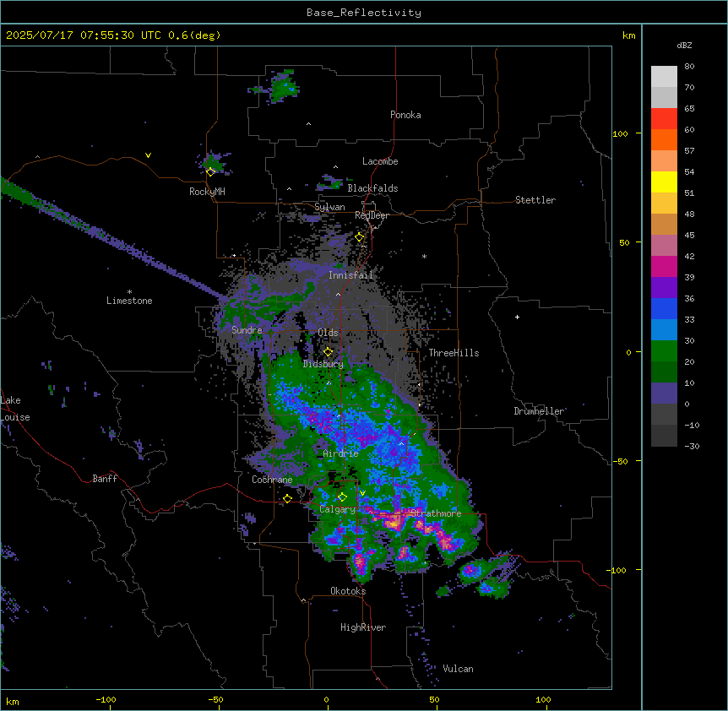Click the Vulcan label
The width and height of the screenshot is (728, 711).
(458, 669)
